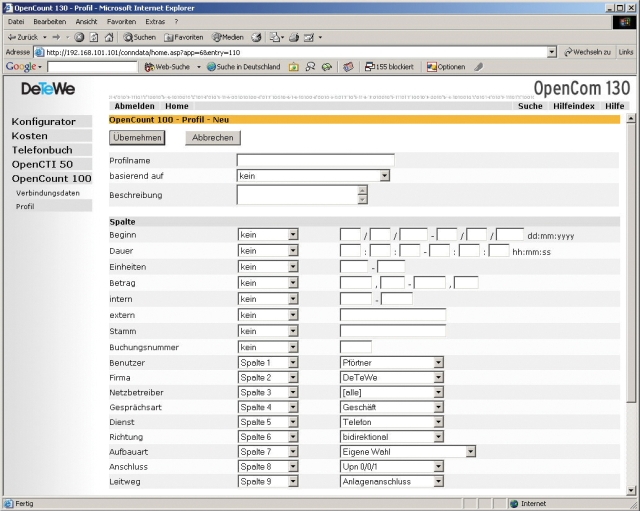Click the Buchungsnummer filter field
Image resolution: width=640 pixels, height=511 pixels.
coord(356,347)
